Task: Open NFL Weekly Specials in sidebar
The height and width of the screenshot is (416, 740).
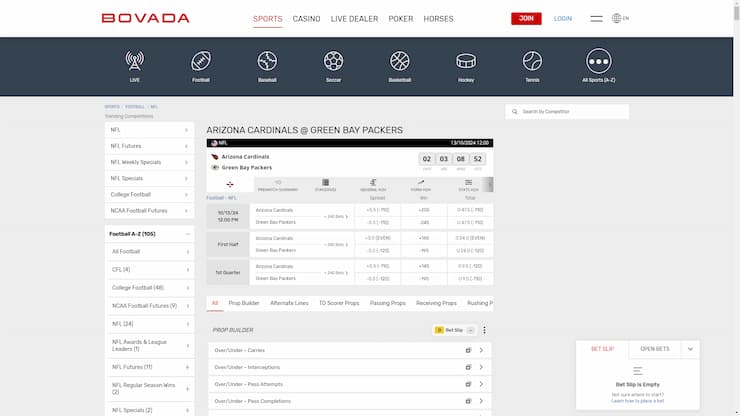Action: [149, 162]
